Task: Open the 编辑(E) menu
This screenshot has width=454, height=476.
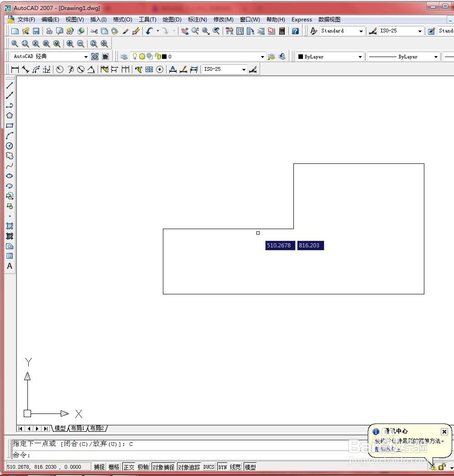Action: (x=50, y=20)
